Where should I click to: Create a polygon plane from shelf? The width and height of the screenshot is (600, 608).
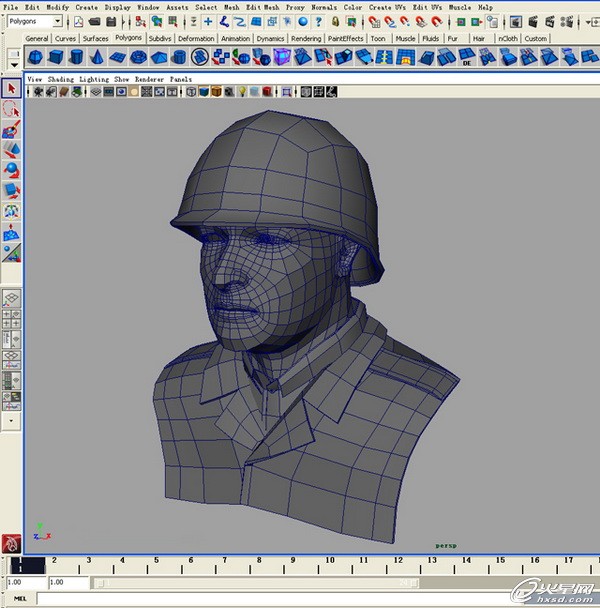pos(118,57)
